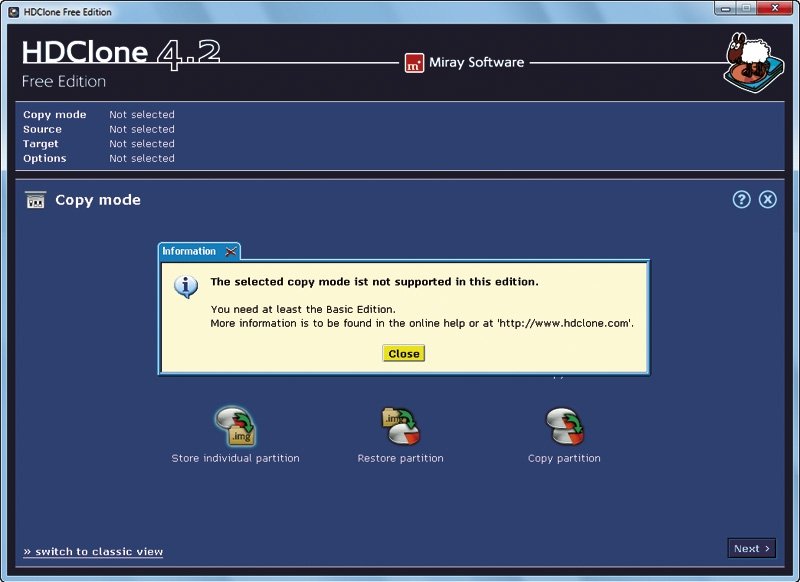Click the Store individual partition label
The image size is (800, 582).
(x=235, y=458)
